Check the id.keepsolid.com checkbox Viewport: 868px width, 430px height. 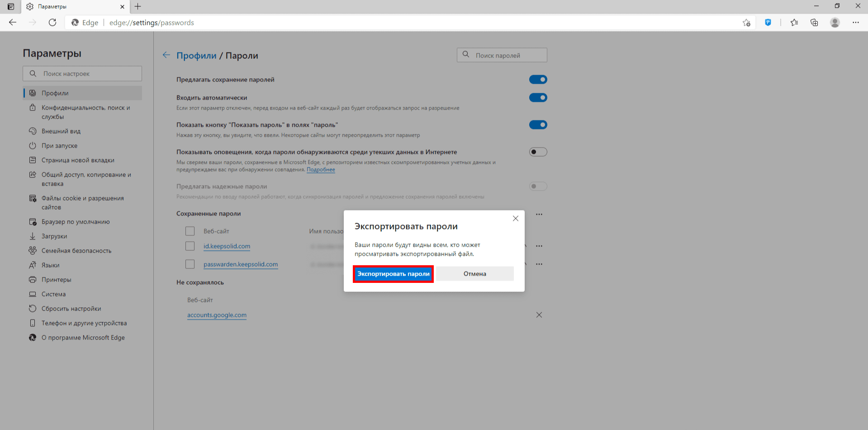pos(190,246)
